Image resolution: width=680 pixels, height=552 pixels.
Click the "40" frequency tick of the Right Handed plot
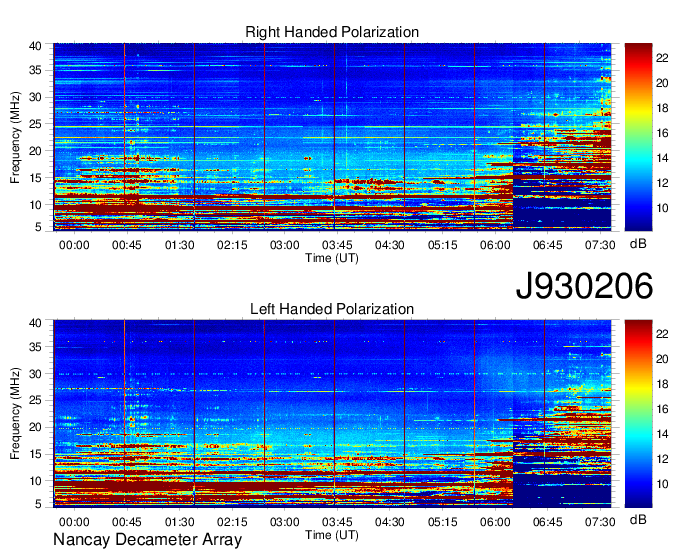pyautogui.click(x=35, y=46)
